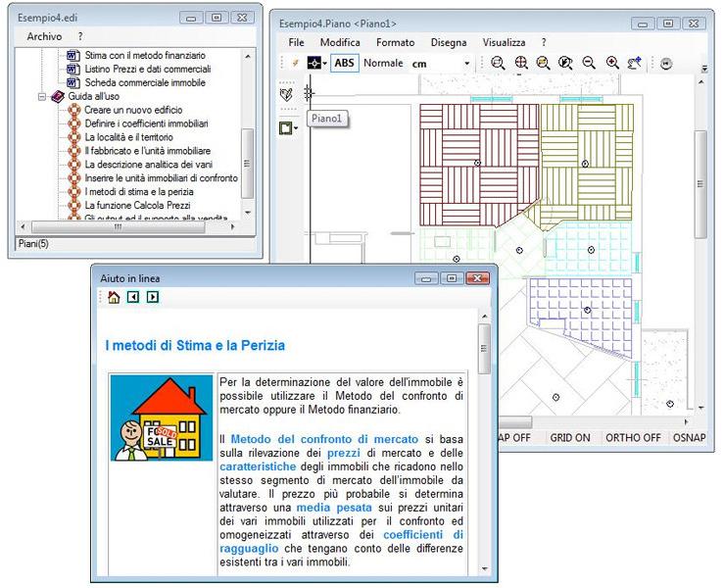Go back with the left arrow help button
Image resolution: width=723 pixels, height=588 pixels.
pyautogui.click(x=134, y=297)
